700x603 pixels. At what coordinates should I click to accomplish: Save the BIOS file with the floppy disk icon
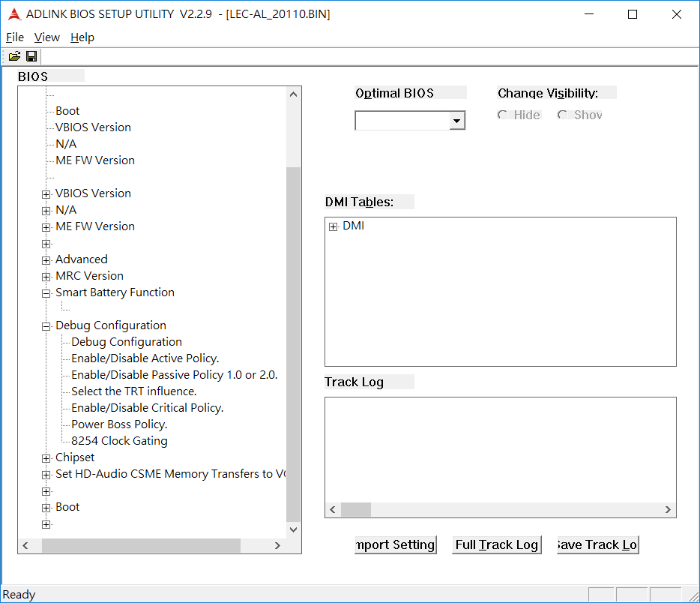pos(31,56)
